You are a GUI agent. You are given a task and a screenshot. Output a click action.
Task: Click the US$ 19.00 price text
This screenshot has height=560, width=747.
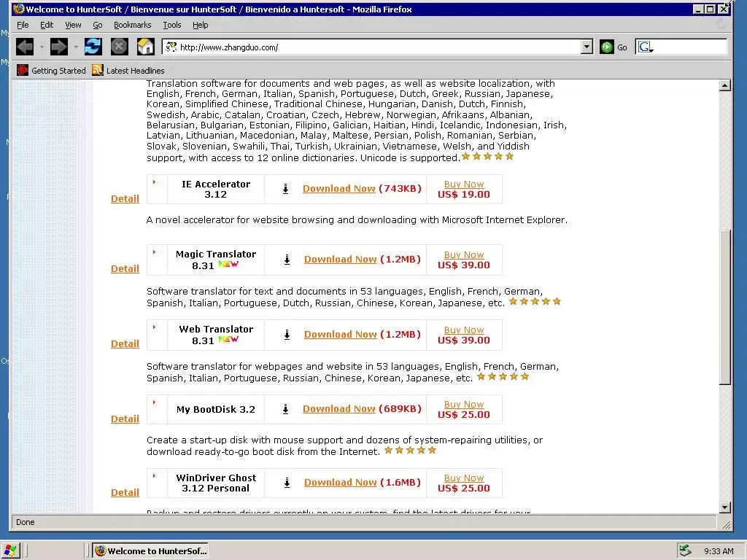tap(463, 194)
